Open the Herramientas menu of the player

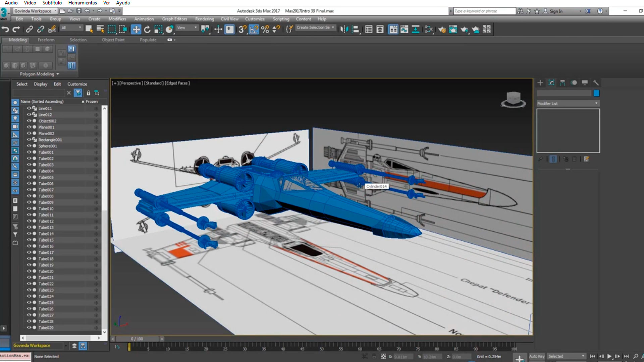click(83, 3)
